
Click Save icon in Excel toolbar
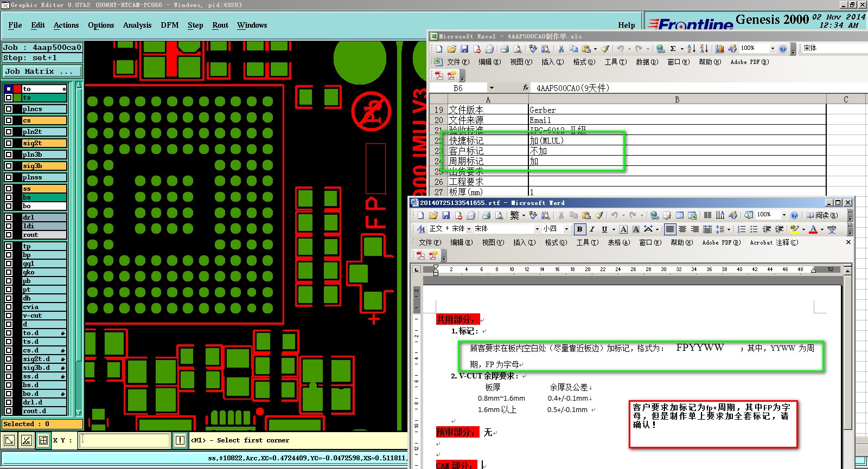coord(464,49)
